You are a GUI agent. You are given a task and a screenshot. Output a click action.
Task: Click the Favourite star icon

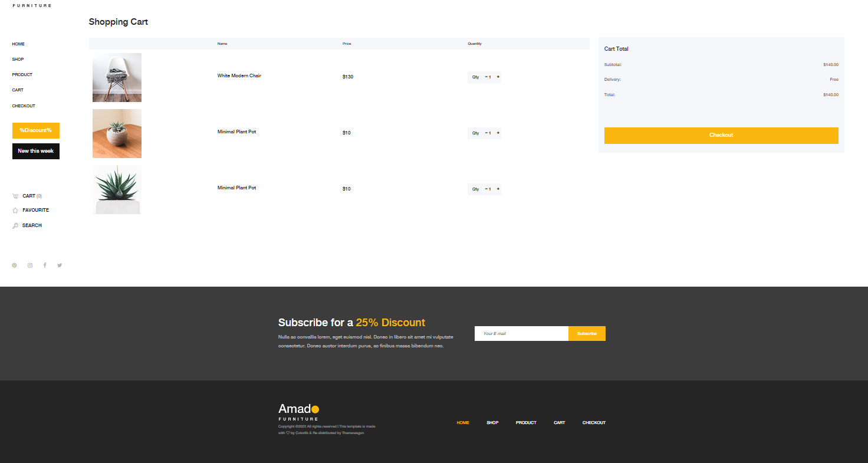[15, 211]
